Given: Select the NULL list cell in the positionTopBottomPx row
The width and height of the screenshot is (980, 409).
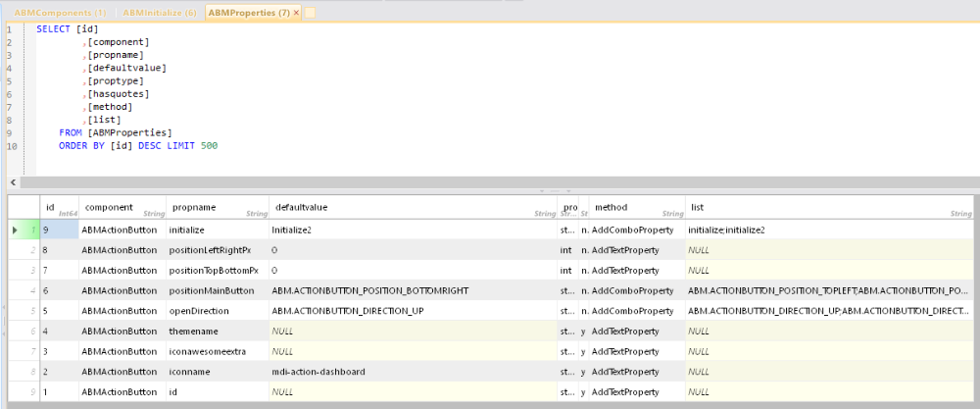Looking at the screenshot, I should tap(829, 270).
